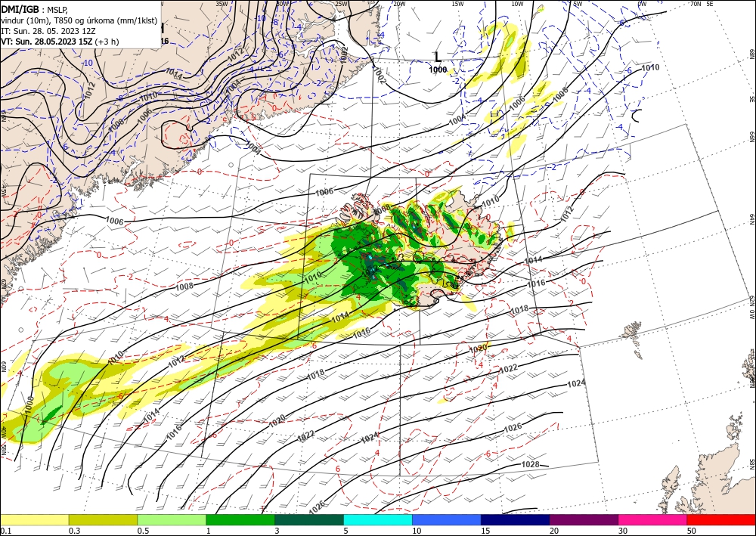Click legend value '0.1' on the color scale
The width and height of the screenshot is (756, 536).
(5, 530)
